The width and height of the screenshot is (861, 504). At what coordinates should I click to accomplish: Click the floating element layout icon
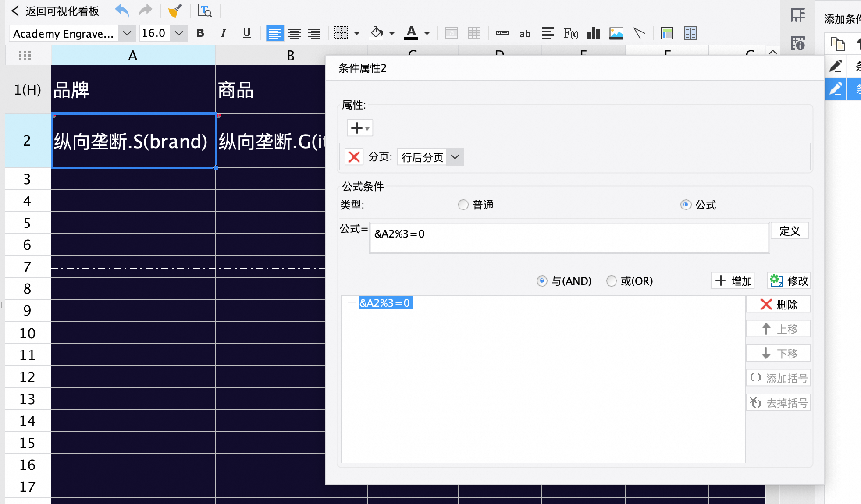(667, 33)
